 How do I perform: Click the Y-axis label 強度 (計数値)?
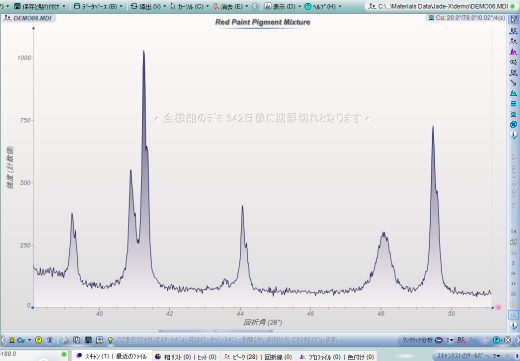pyautogui.click(x=10, y=167)
